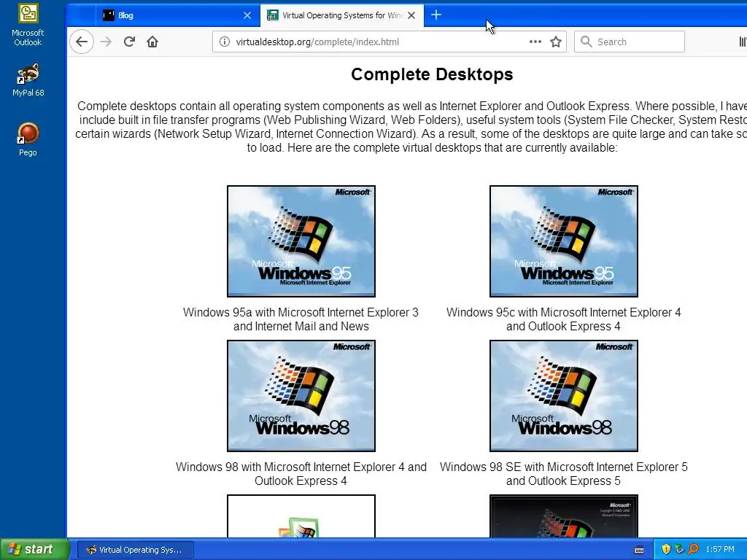Switch to the Blog tab
The width and height of the screenshot is (747, 560).
pyautogui.click(x=178, y=15)
